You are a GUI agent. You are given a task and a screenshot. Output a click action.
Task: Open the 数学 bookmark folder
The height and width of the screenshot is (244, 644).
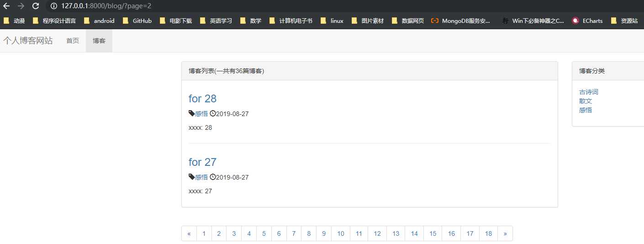tap(250, 21)
